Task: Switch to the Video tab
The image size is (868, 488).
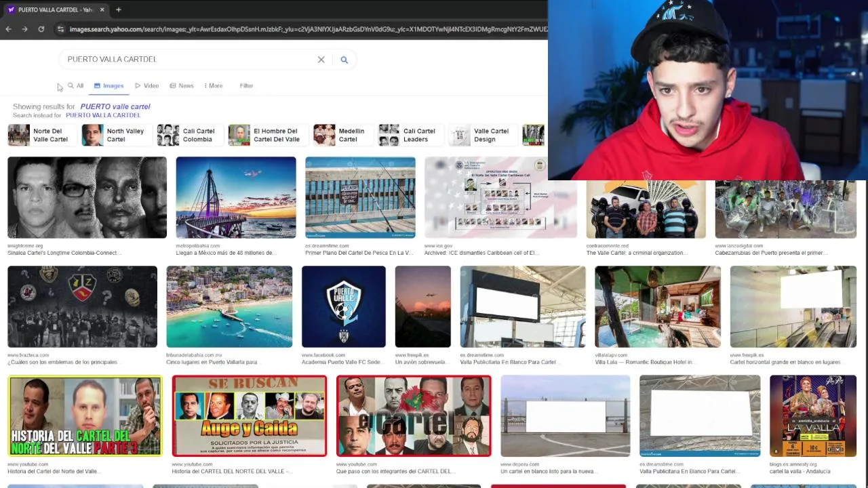Action: tap(146, 85)
